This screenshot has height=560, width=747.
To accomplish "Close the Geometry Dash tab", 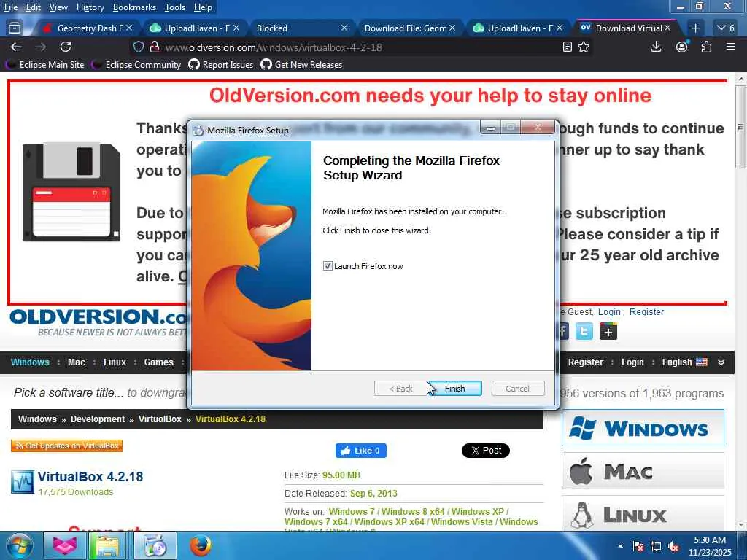I will coord(129,28).
